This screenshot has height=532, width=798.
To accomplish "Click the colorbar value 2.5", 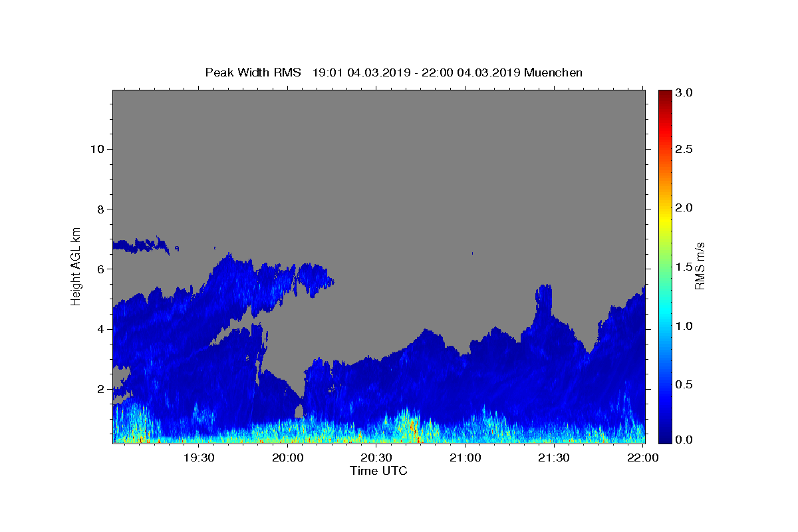I will [x=684, y=149].
